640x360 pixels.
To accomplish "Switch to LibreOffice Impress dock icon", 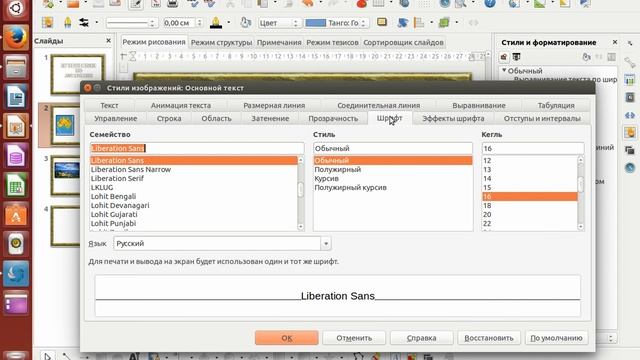I will point(16,126).
